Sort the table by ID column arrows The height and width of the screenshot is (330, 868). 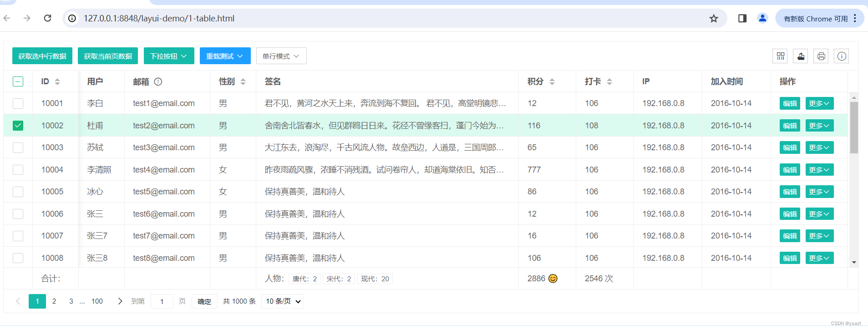57,82
